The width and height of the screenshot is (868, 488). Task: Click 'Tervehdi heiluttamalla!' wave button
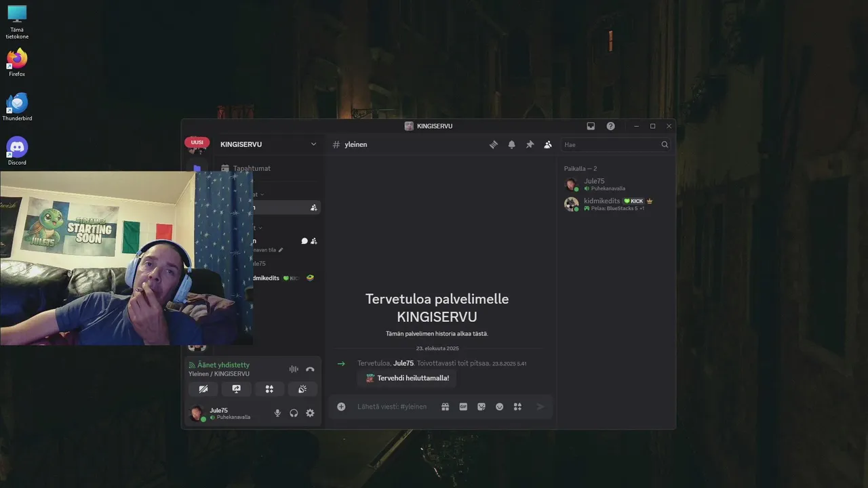point(407,378)
